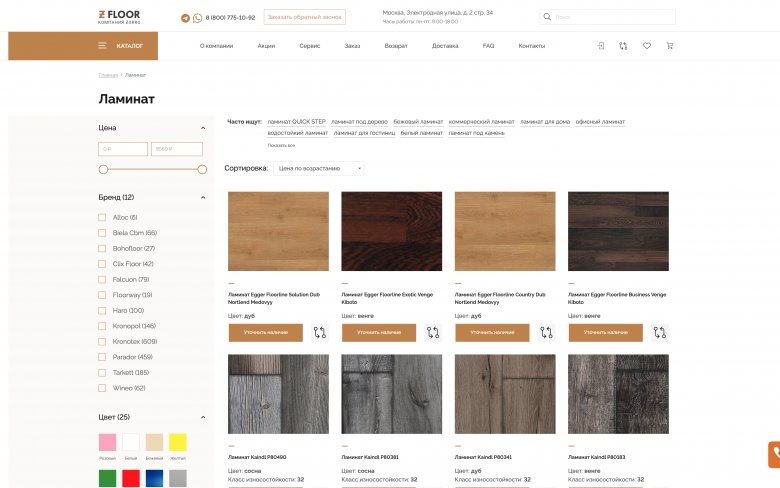
Task: Follow the водостойкий ламинат search link
Action: [297, 133]
